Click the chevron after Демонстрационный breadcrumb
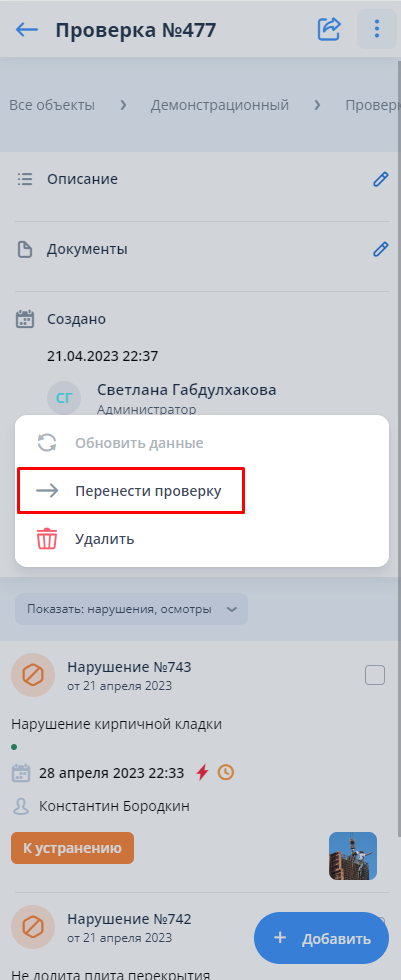Image resolution: width=401 pixels, height=980 pixels. tap(317, 105)
